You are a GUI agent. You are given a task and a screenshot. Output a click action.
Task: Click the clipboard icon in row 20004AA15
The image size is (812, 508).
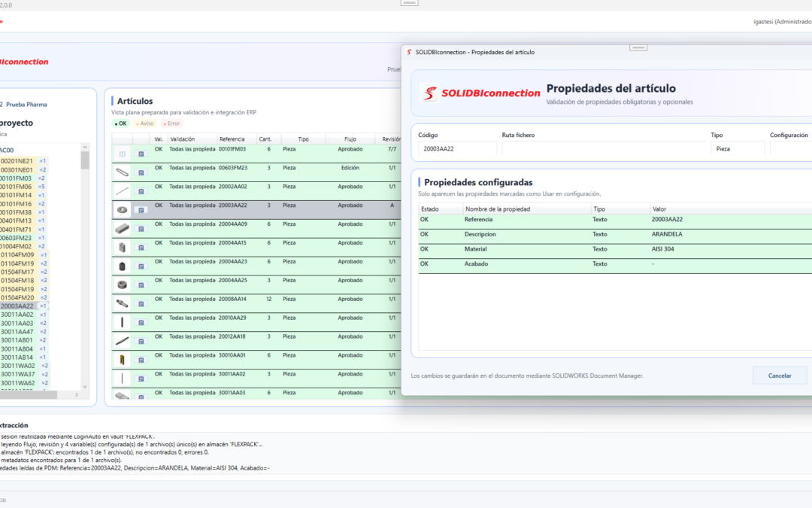(141, 248)
